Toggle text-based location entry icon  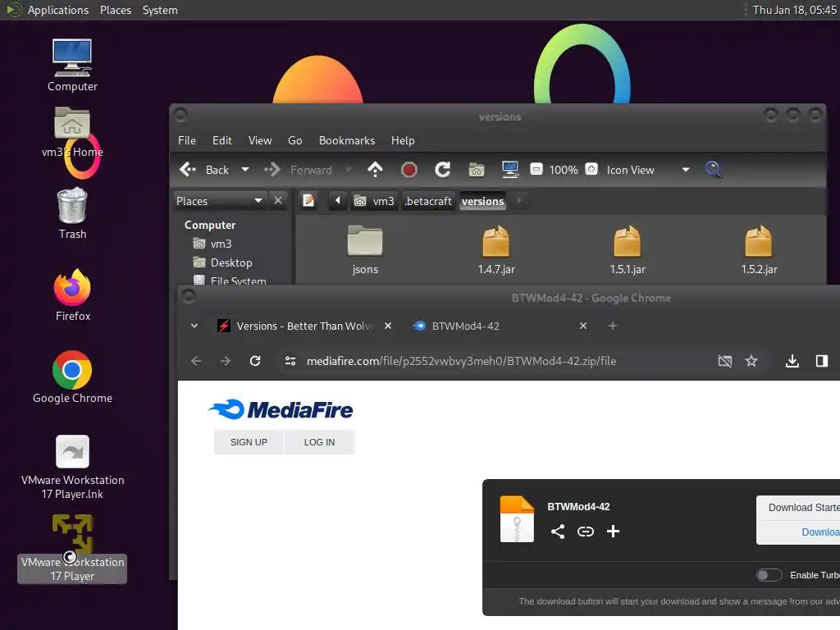point(308,201)
